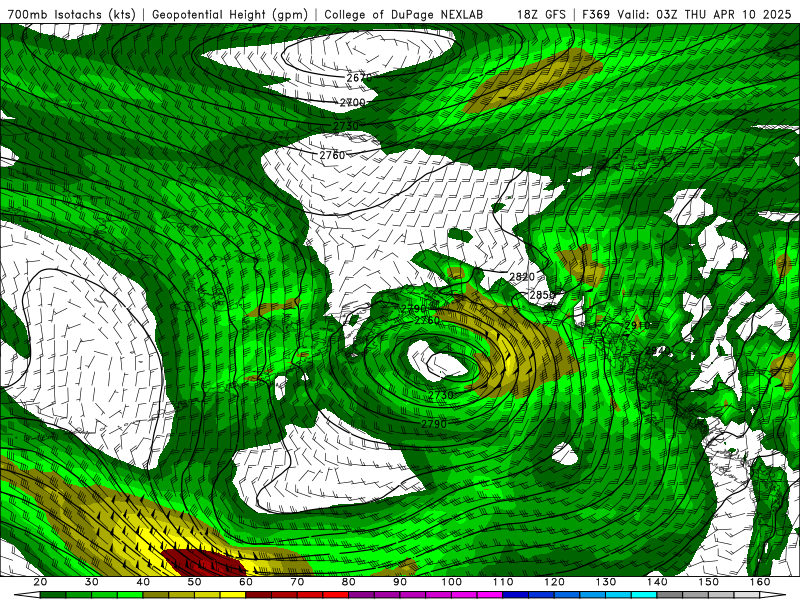Click the "700mb Isotachs (kts)" title text
This screenshot has height=600, width=800.
(x=71, y=14)
